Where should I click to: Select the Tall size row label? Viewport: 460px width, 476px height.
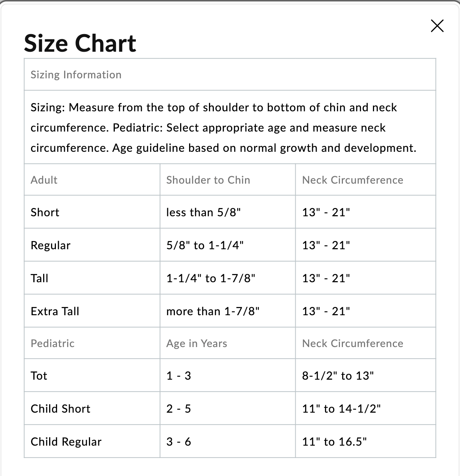point(39,278)
